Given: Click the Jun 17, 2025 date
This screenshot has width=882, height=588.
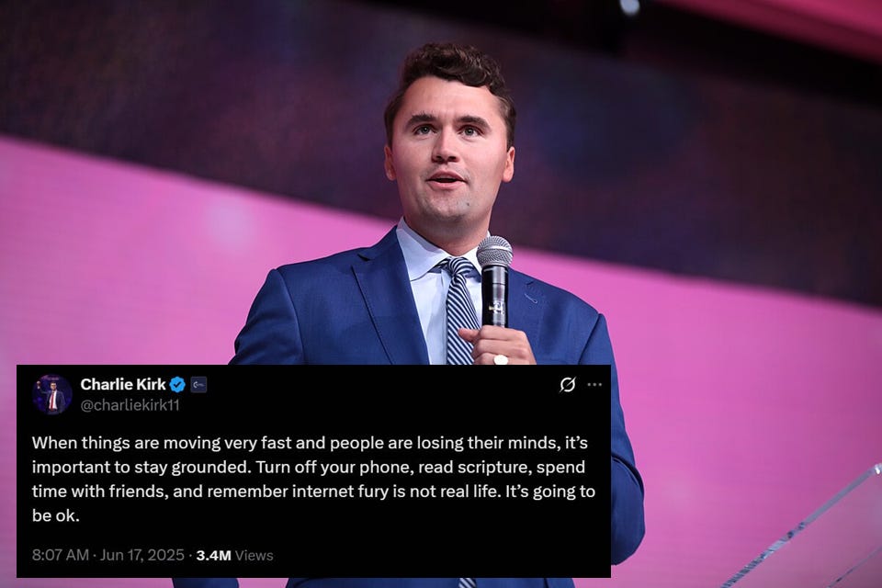Looking at the screenshot, I should [x=142, y=555].
